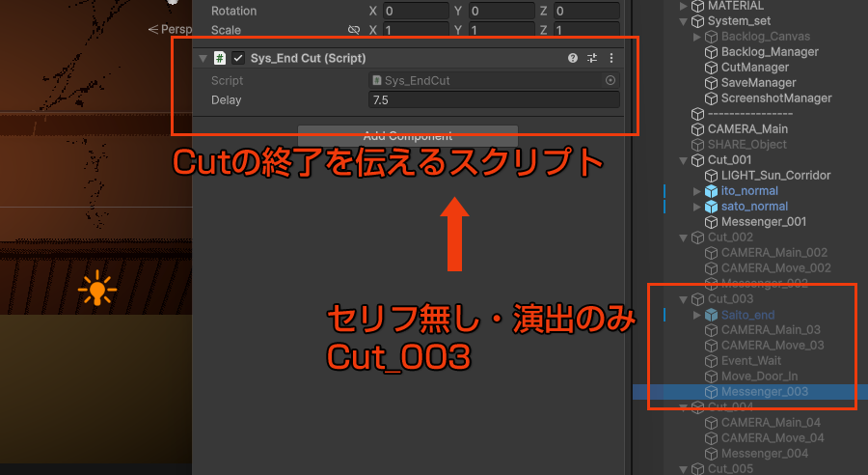
Task: Click the Saito_end prefab cube icon
Action: tap(712, 315)
